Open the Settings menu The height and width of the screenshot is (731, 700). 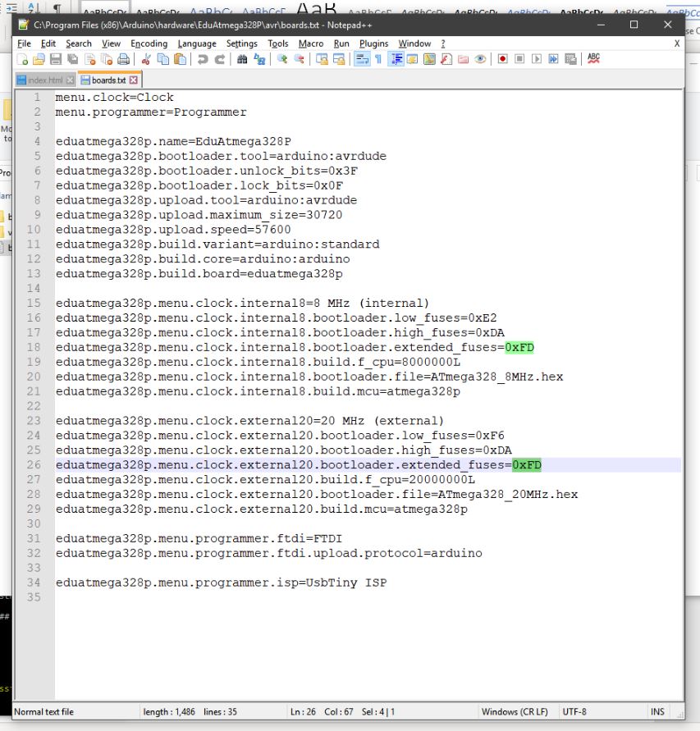tap(241, 43)
